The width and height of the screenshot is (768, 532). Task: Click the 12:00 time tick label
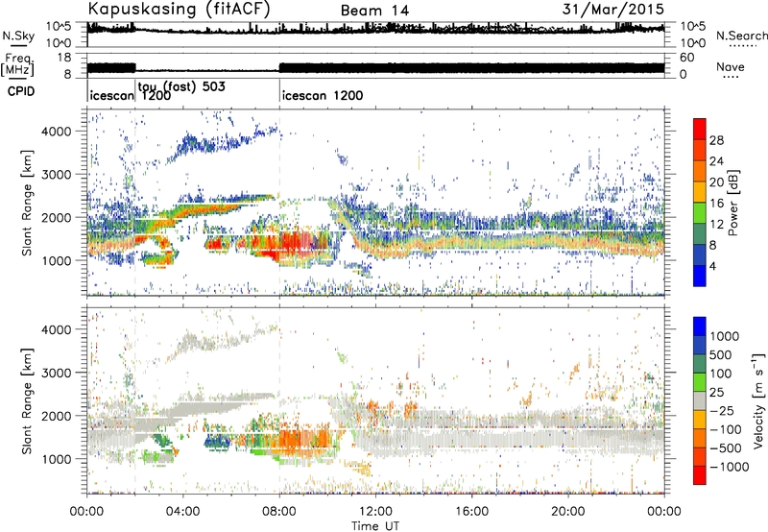[375, 512]
